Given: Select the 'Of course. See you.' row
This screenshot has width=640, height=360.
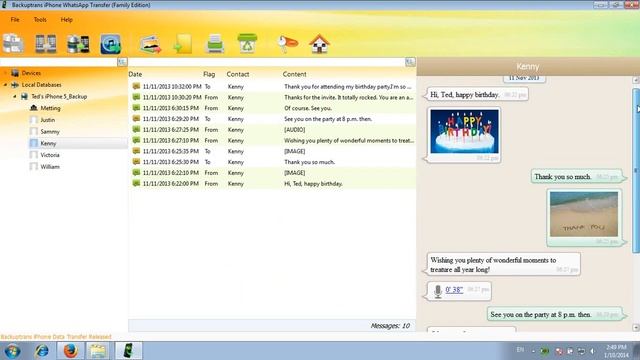Looking at the screenshot, I should 273,108.
